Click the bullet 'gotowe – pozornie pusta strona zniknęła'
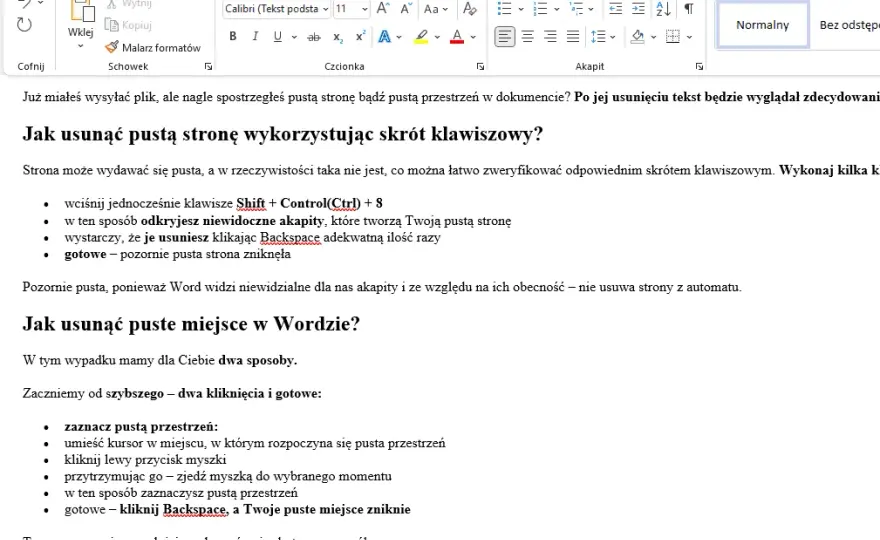 point(177,254)
